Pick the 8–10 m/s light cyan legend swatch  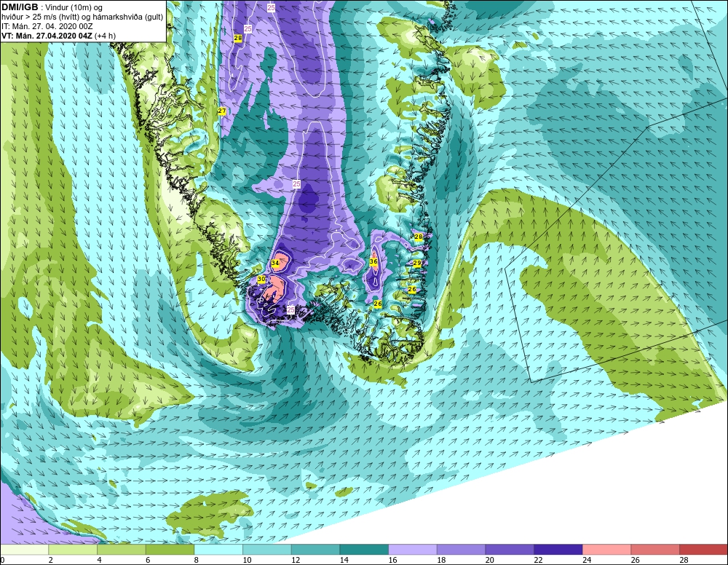(218, 550)
